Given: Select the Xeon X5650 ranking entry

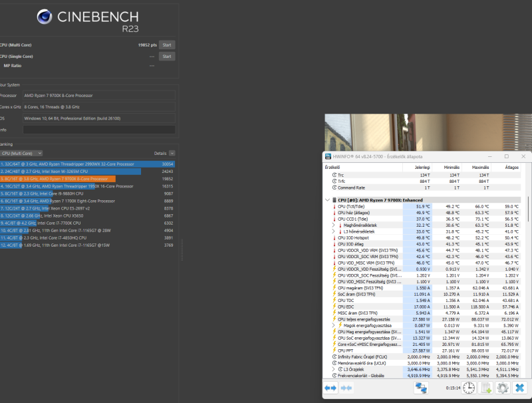Looking at the screenshot, I should [x=88, y=215].
